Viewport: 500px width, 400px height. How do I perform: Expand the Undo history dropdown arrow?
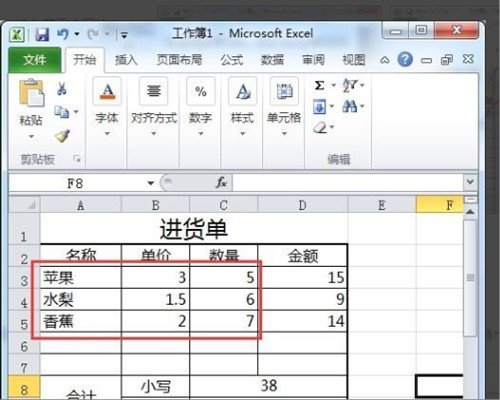coord(77,34)
